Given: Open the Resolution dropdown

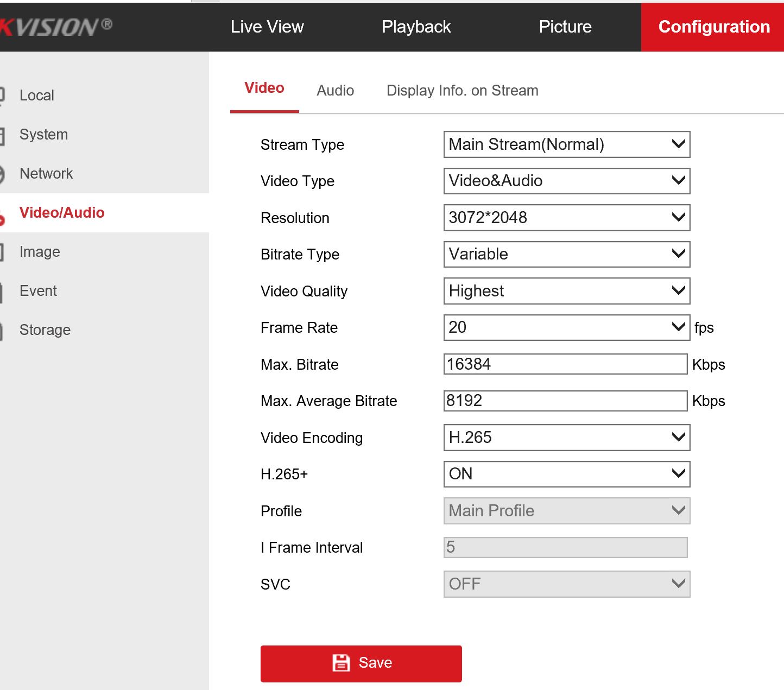Looking at the screenshot, I should click(566, 218).
